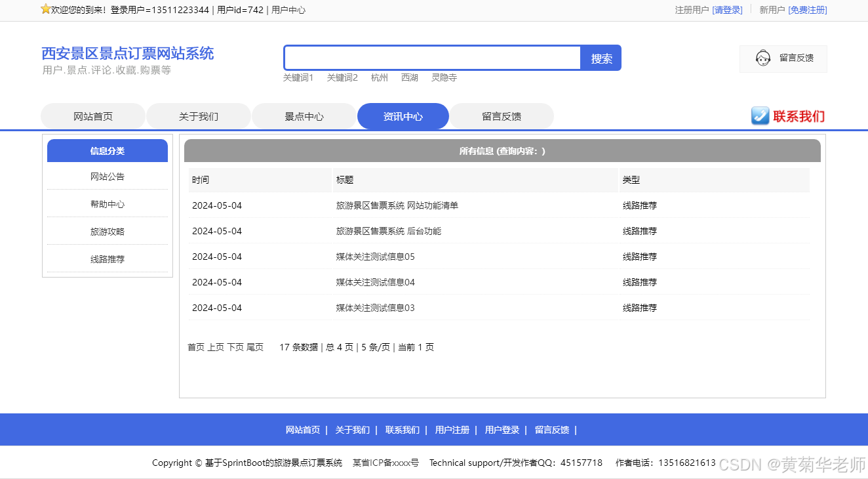Click the 灵隐寺 keyword suggestion
The height and width of the screenshot is (479, 868).
click(x=444, y=77)
